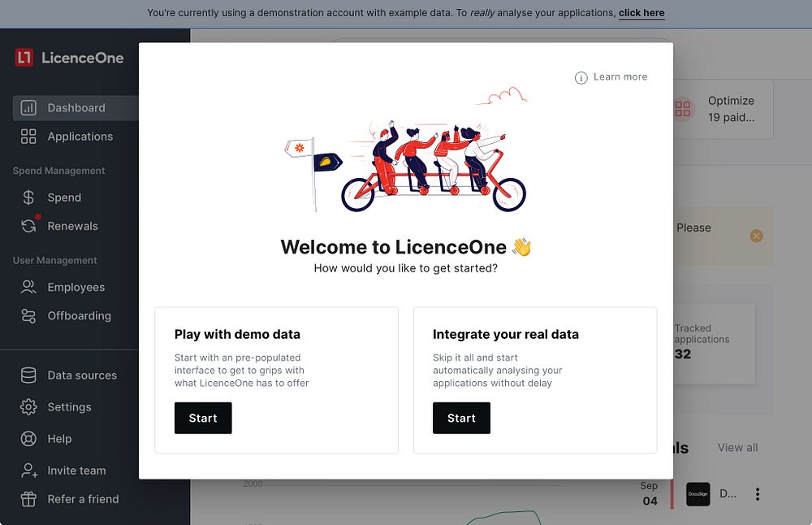
Task: Open the three-dot menu beside DocuSign
Action: [x=757, y=494]
